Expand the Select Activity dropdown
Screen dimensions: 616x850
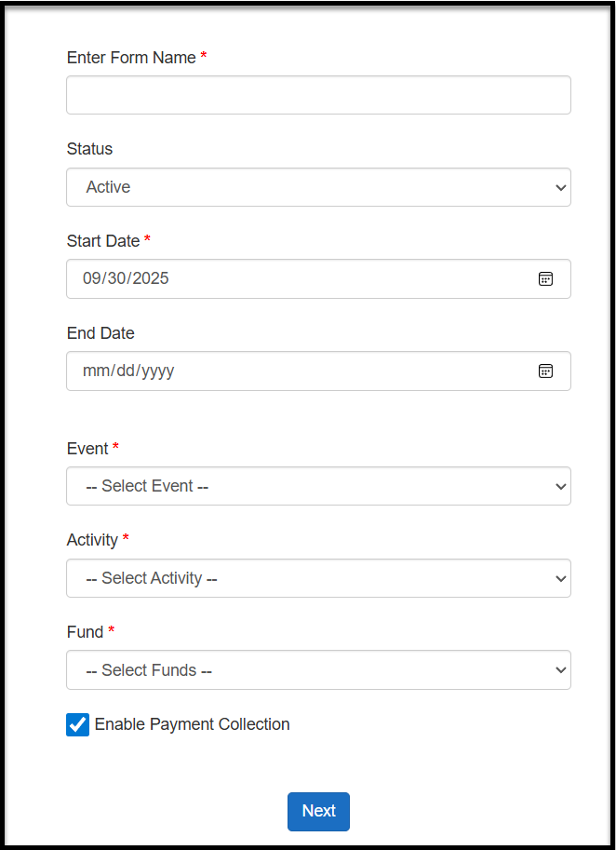(x=318, y=578)
